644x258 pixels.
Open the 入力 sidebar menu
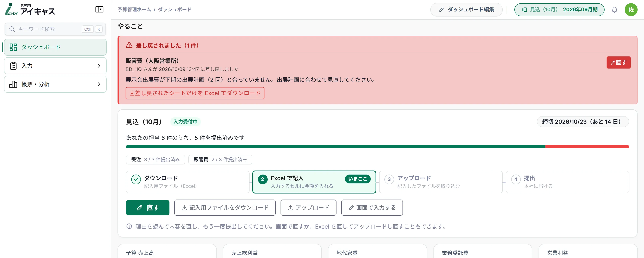55,66
